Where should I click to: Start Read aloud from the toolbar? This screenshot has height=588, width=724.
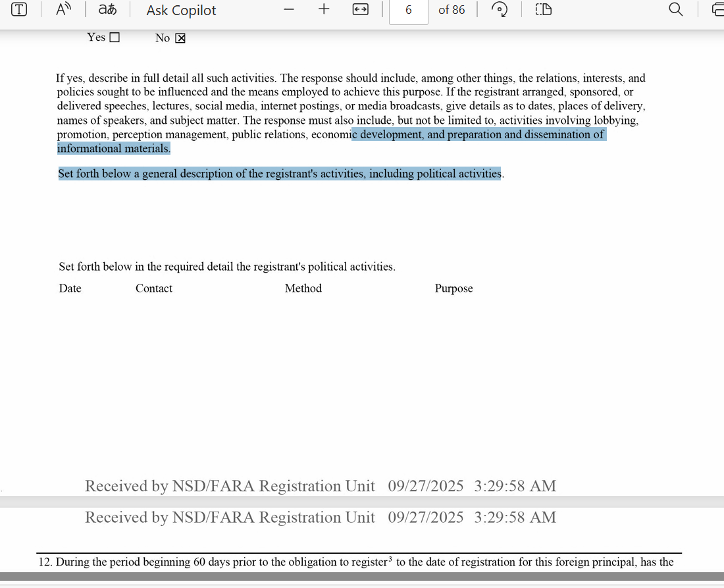(64, 9)
